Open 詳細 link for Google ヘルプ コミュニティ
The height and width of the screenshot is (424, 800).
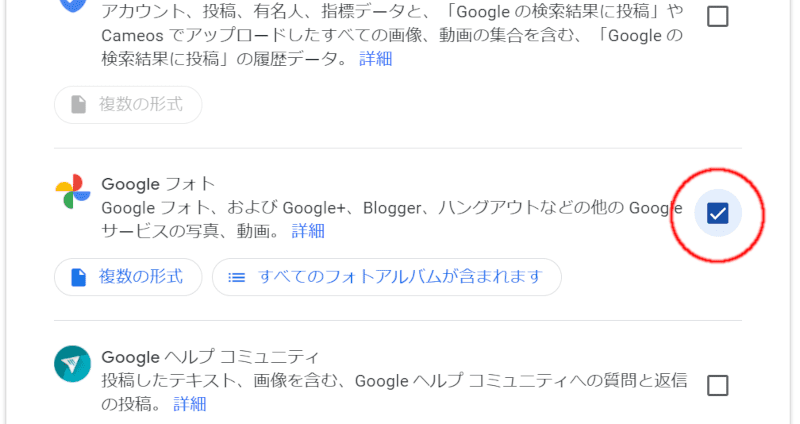click(190, 404)
